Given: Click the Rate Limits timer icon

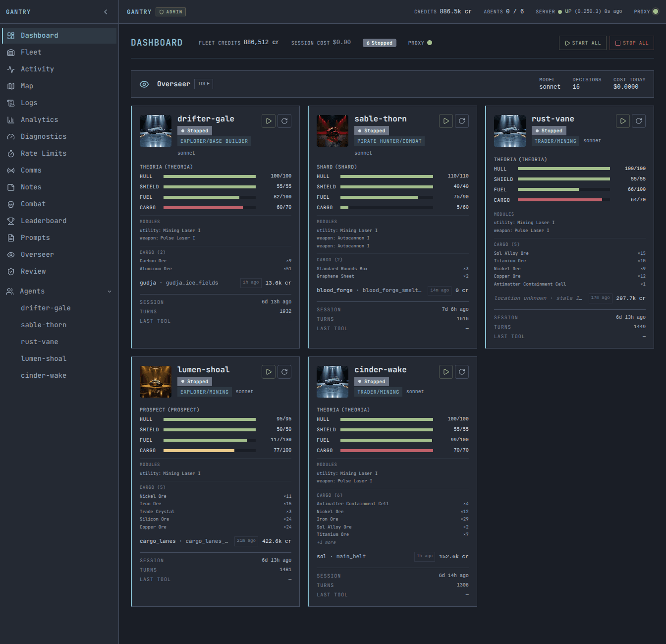Looking at the screenshot, I should pos(11,154).
